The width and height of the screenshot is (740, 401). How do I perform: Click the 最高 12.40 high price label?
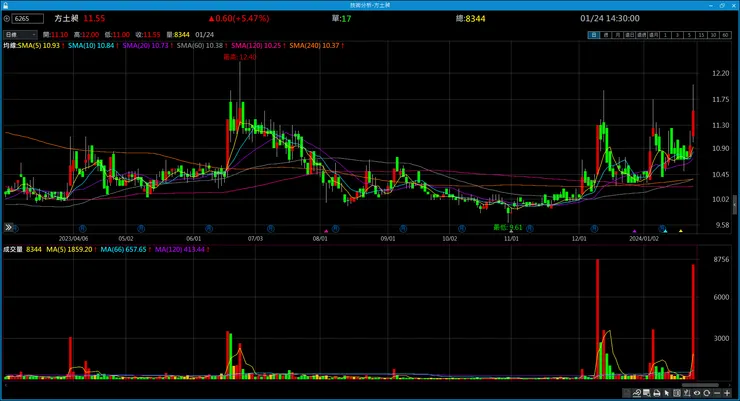coord(240,57)
